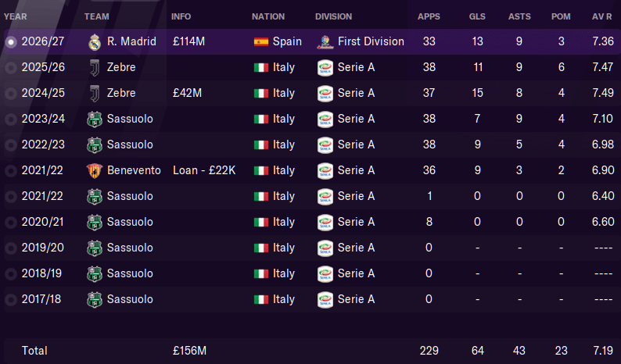Select the 2026/27 season radio button
The width and height of the screenshot is (621, 364).
click(x=11, y=42)
